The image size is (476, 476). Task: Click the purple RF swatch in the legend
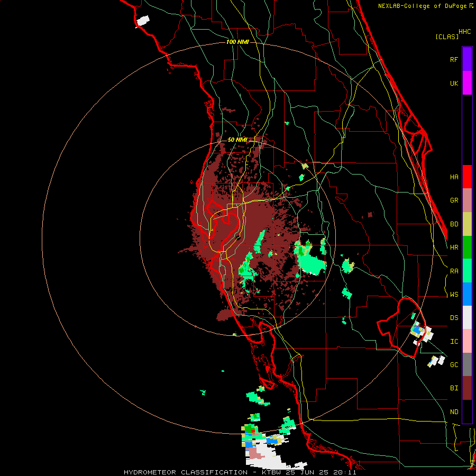[x=467, y=59]
